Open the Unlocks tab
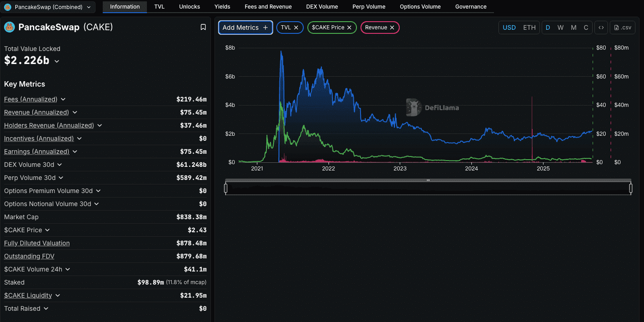This screenshot has width=644, height=322. coord(189,7)
